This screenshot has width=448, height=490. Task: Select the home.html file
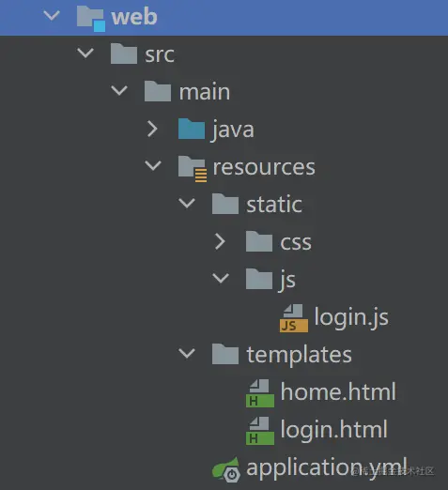pyautogui.click(x=338, y=391)
